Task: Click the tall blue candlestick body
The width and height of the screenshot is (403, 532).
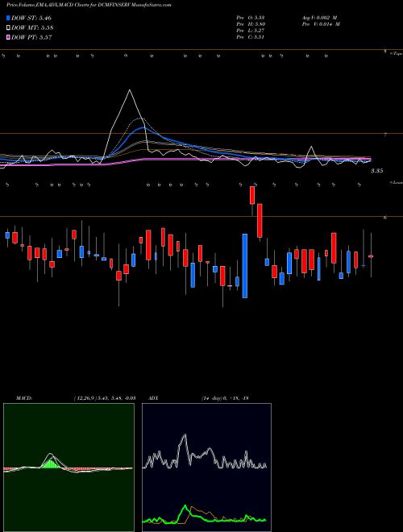Action: (x=245, y=266)
